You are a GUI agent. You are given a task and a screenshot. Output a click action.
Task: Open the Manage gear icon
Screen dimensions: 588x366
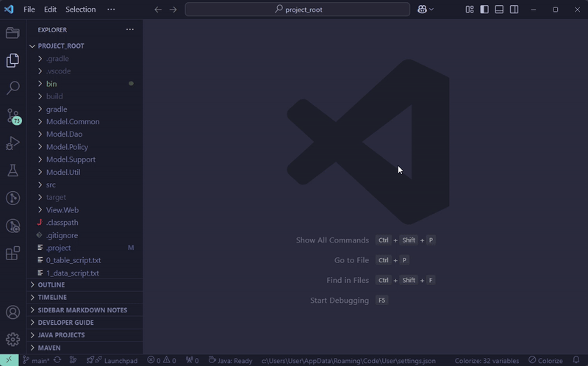point(12,339)
